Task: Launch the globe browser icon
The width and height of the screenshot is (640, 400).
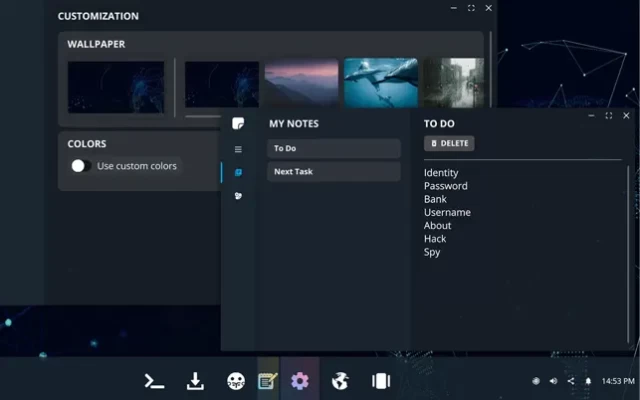Action: (x=340, y=381)
